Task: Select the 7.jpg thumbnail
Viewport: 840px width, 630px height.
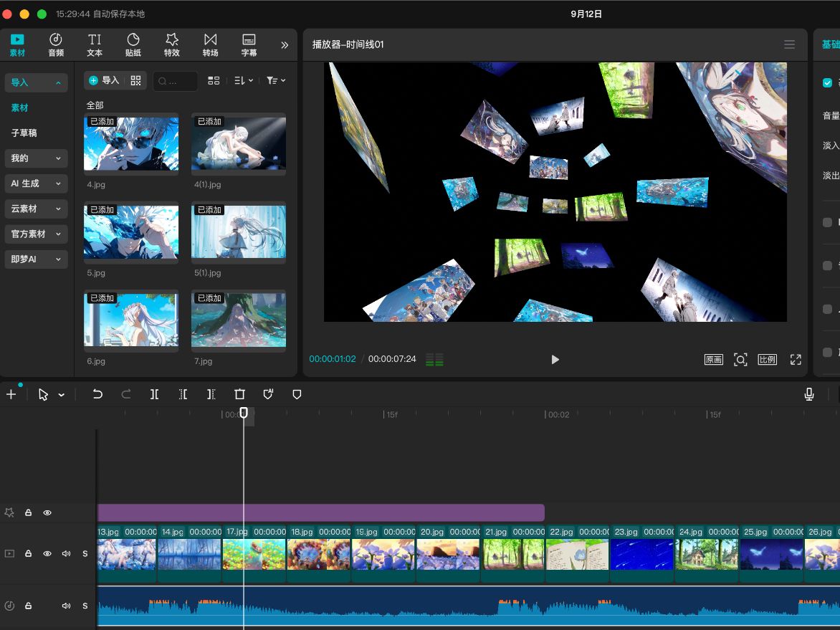Action: click(239, 320)
